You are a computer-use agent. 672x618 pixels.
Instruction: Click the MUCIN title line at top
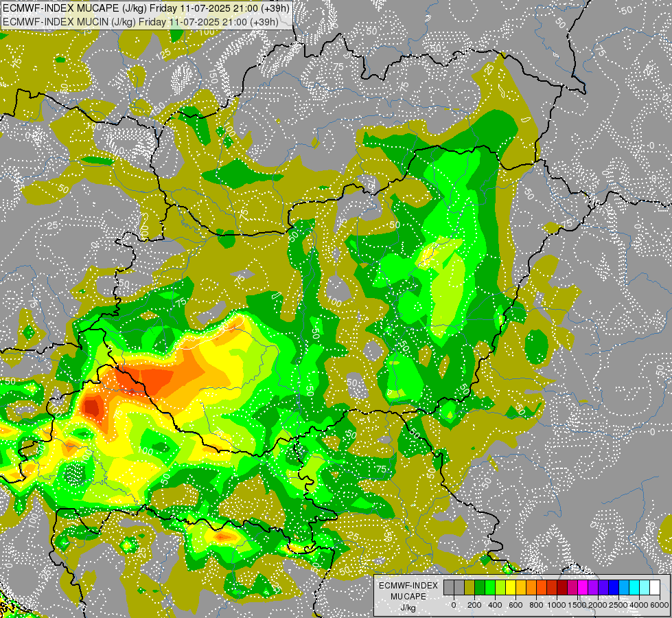[x=141, y=21]
